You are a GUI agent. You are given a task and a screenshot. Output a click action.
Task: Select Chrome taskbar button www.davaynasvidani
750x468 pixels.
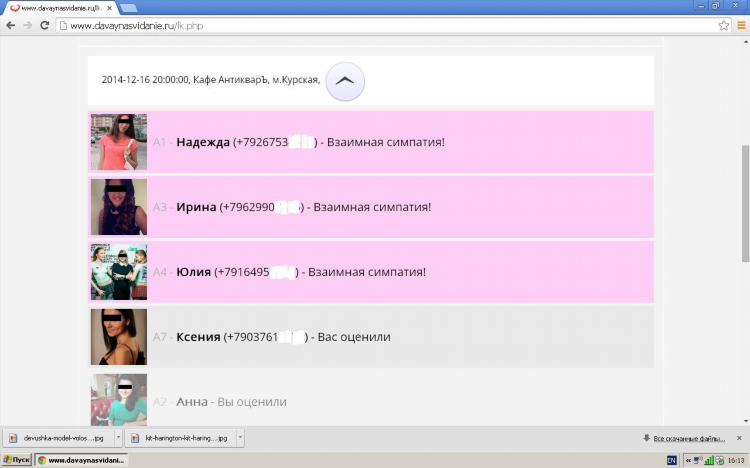[81, 460]
